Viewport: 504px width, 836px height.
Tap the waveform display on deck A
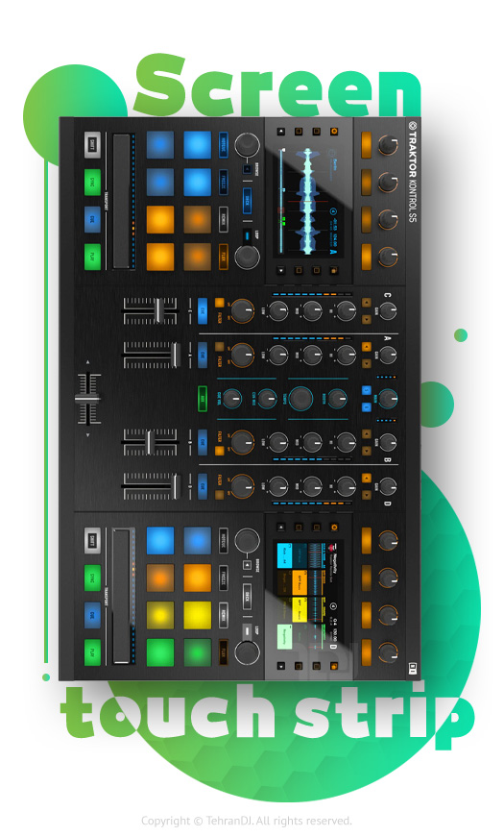[309, 201]
